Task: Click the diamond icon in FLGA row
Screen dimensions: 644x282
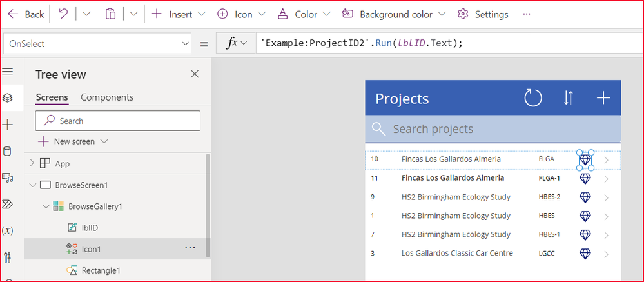Action: tap(585, 159)
